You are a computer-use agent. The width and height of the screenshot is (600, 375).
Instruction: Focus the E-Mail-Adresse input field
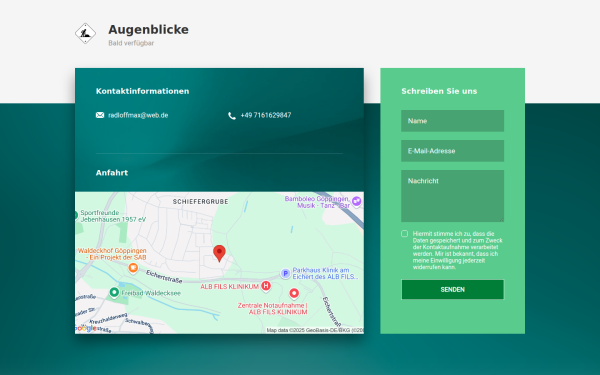[453, 151]
